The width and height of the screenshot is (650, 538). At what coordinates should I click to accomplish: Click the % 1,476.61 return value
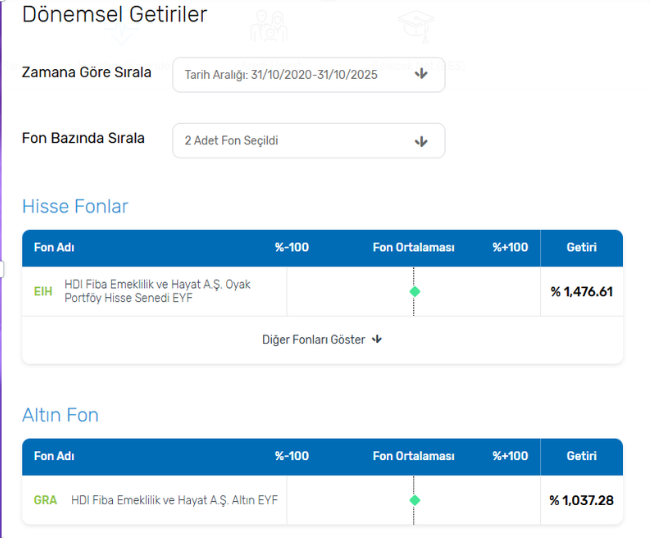pyautogui.click(x=581, y=292)
